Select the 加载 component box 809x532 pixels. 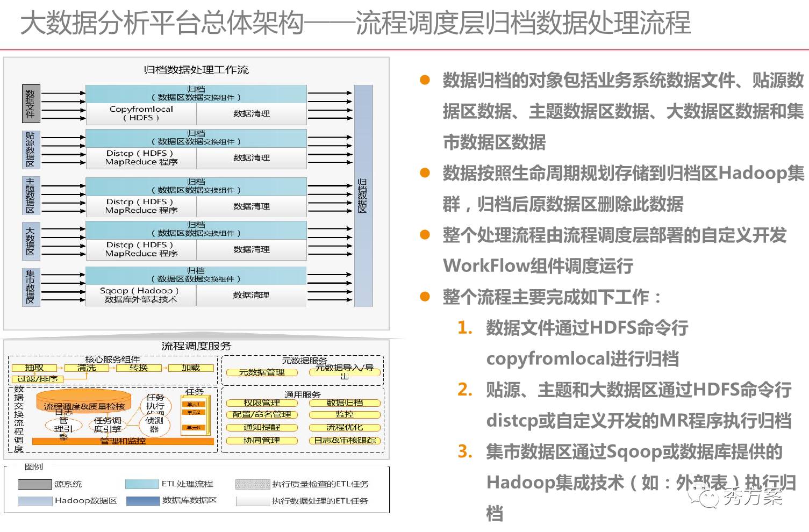pyautogui.click(x=191, y=368)
